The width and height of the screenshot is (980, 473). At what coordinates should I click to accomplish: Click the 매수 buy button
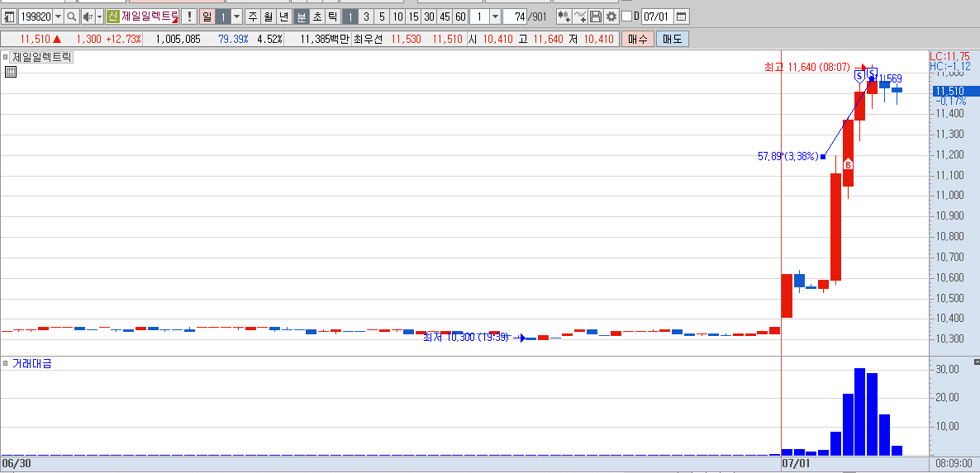pyautogui.click(x=638, y=39)
